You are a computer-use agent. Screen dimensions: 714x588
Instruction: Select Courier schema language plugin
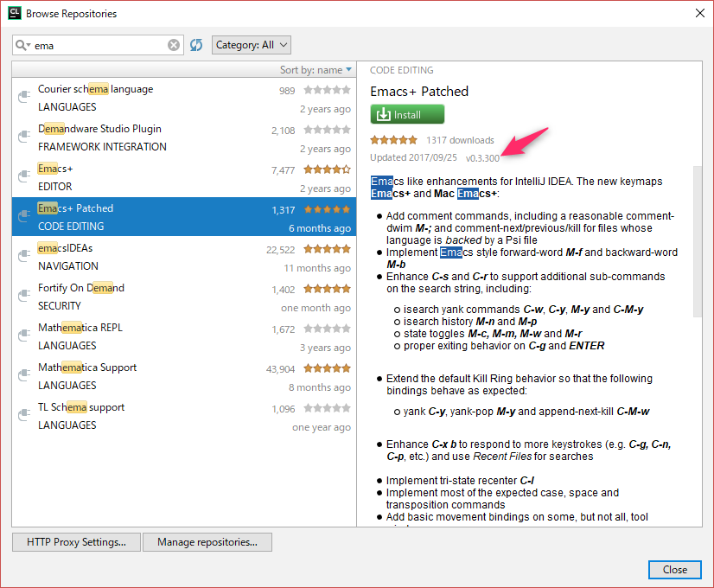(x=184, y=98)
